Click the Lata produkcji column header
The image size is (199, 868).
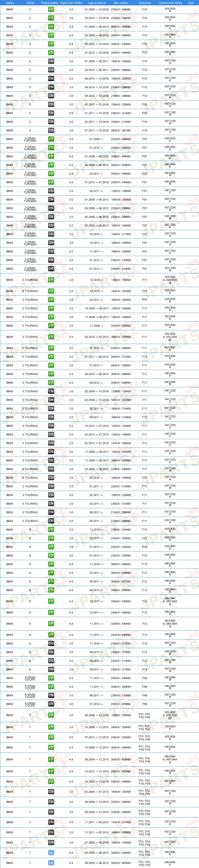pyautogui.click(x=97, y=3)
